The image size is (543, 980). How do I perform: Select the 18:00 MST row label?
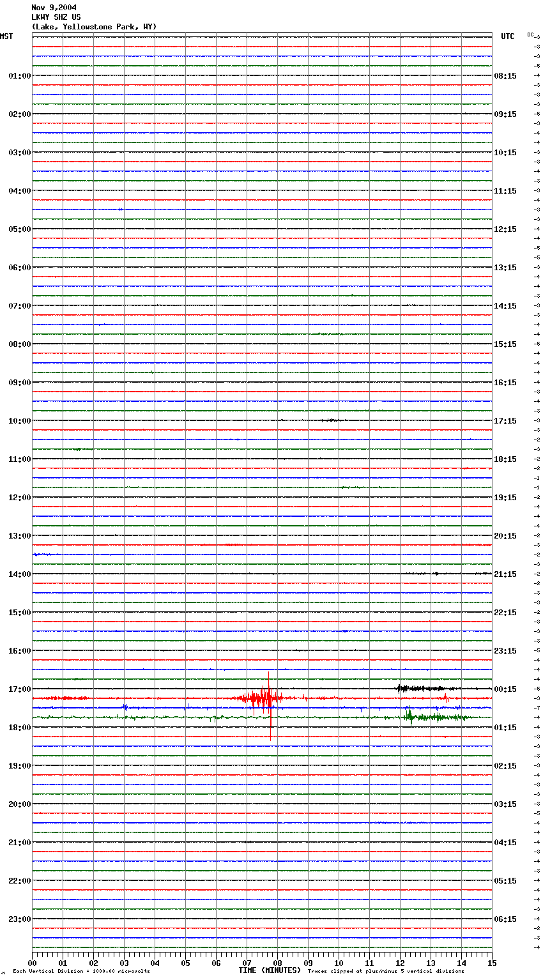tap(19, 728)
